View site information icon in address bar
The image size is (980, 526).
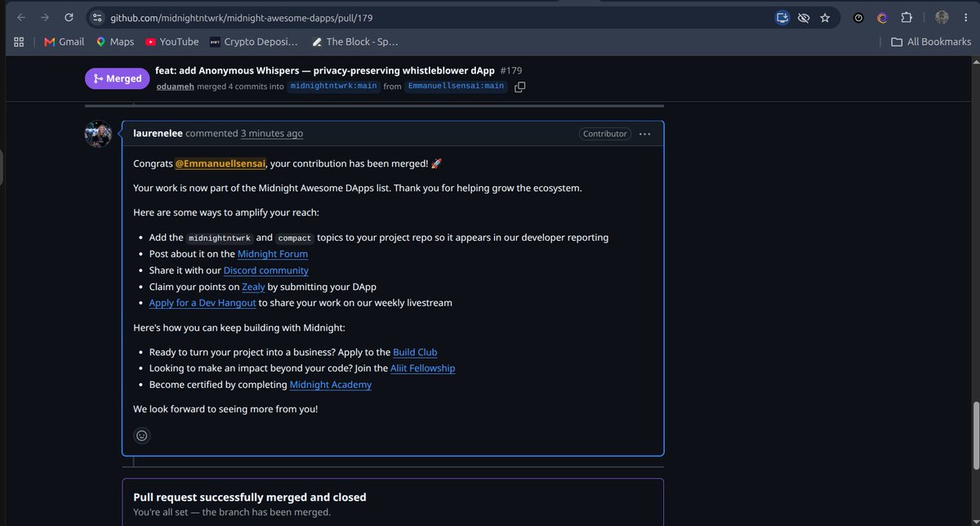[97, 17]
